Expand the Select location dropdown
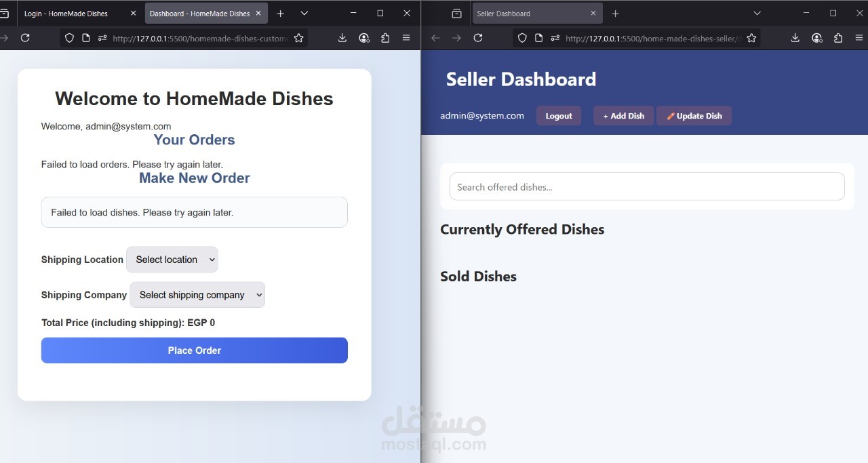 pyautogui.click(x=172, y=260)
